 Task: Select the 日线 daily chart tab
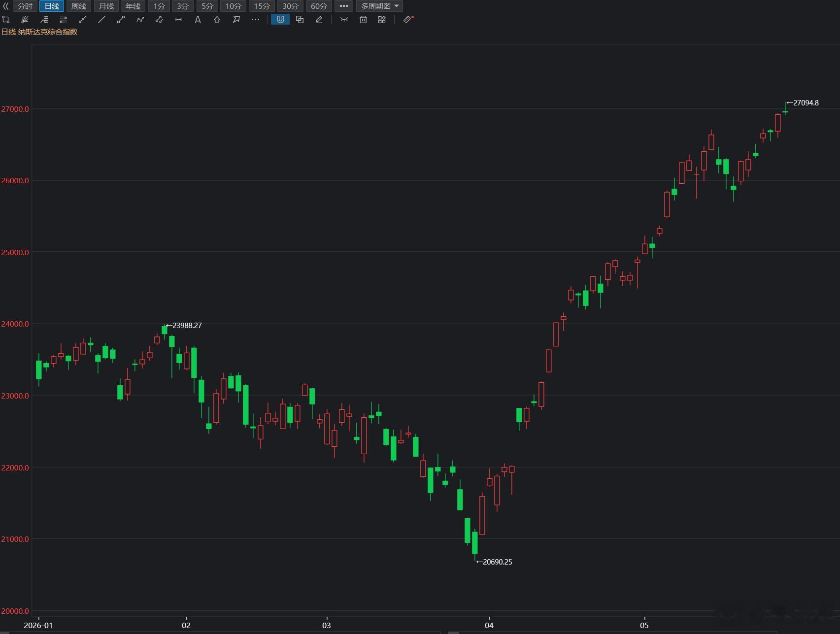click(x=52, y=6)
